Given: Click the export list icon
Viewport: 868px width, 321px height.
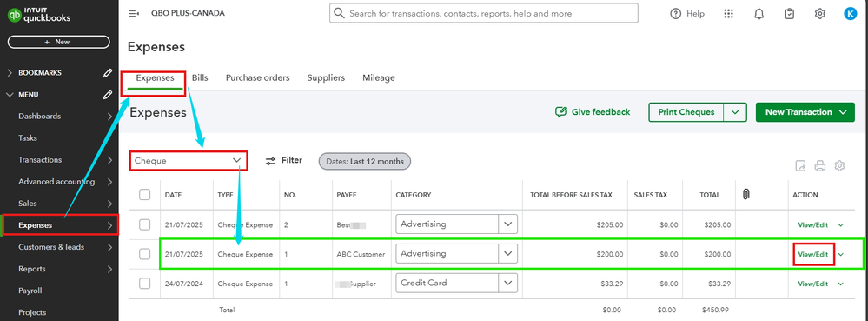Looking at the screenshot, I should 800,165.
